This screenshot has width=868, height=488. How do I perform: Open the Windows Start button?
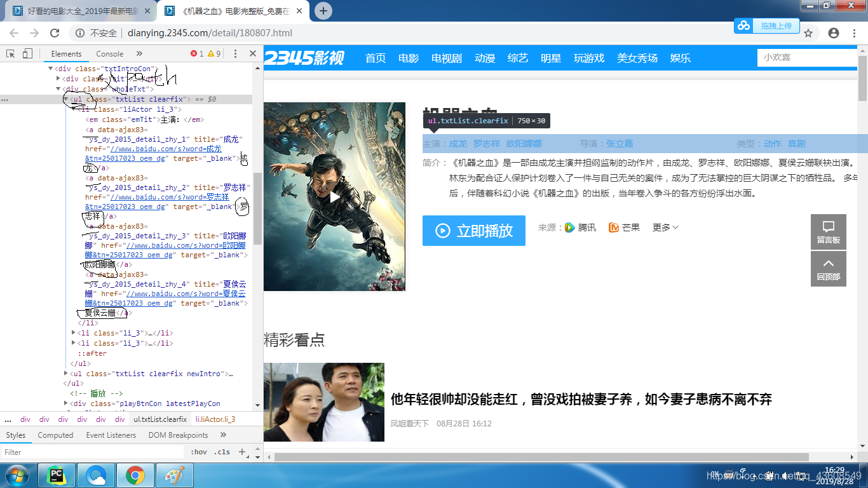click(x=16, y=475)
